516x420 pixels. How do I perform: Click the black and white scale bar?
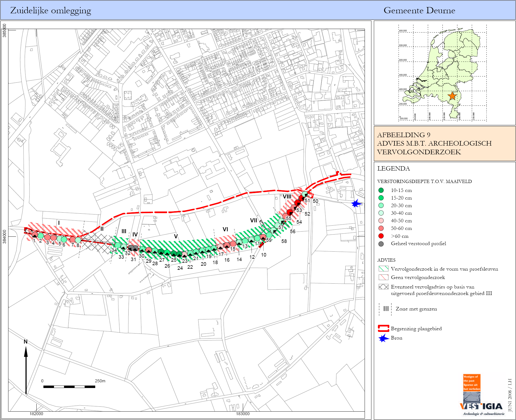[69, 387]
